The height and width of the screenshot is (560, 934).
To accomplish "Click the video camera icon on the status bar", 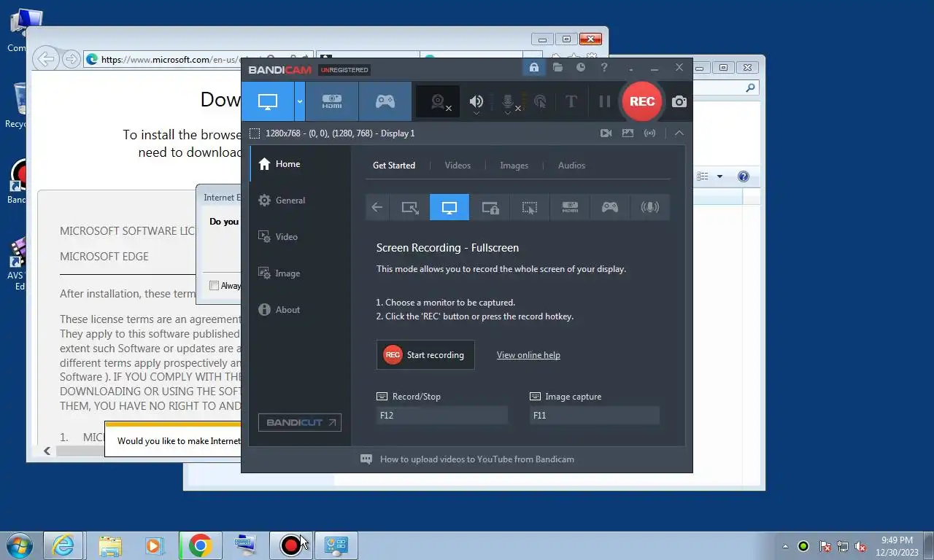I will click(x=606, y=133).
